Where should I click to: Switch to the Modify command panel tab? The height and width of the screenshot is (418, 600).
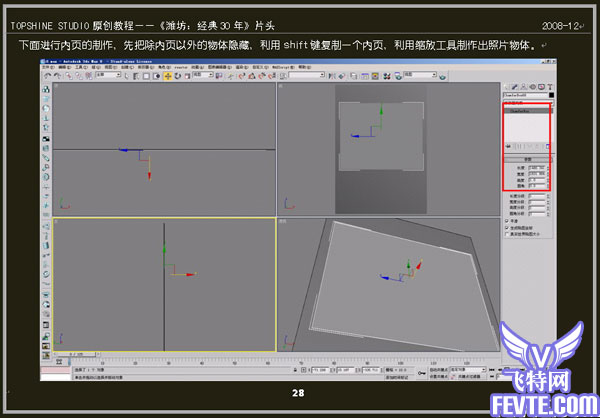[515, 87]
